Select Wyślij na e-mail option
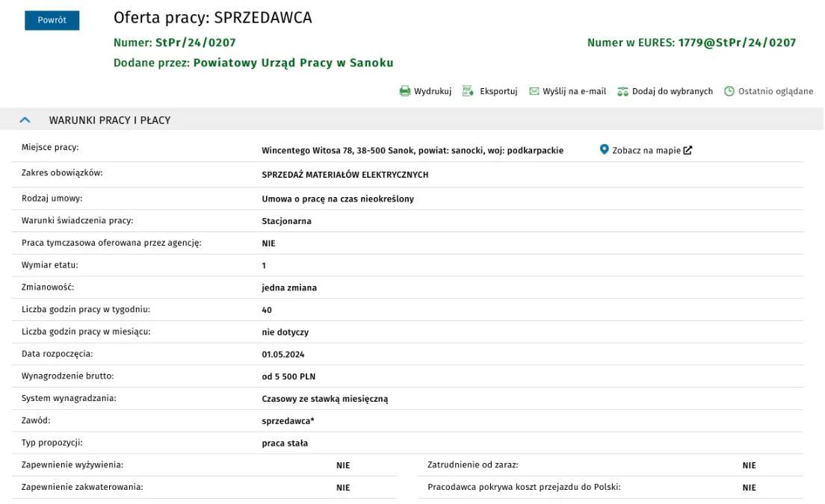The image size is (825, 504). [574, 91]
